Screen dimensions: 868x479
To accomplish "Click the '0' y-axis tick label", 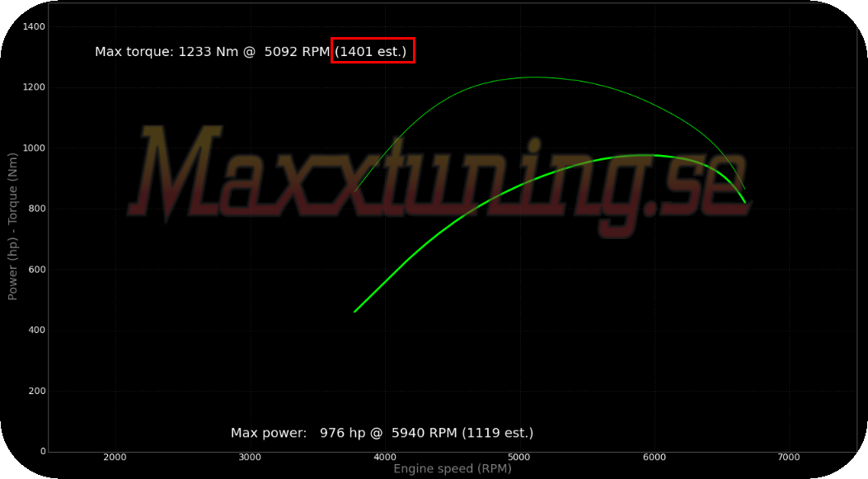I will point(43,451).
